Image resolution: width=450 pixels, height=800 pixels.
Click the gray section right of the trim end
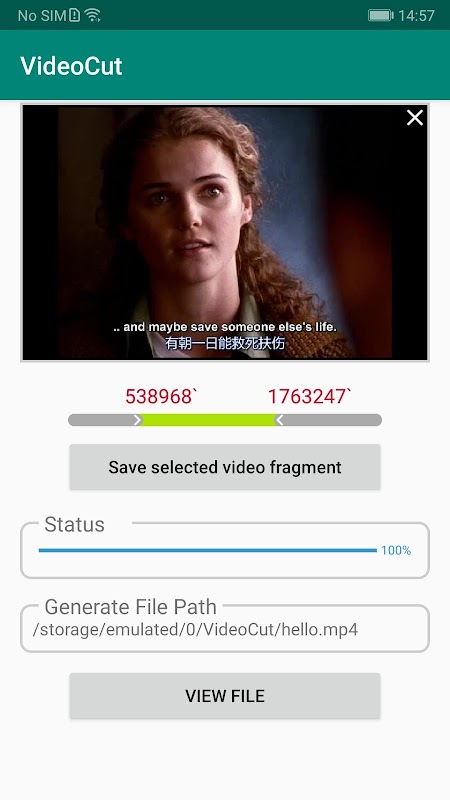click(x=333, y=420)
